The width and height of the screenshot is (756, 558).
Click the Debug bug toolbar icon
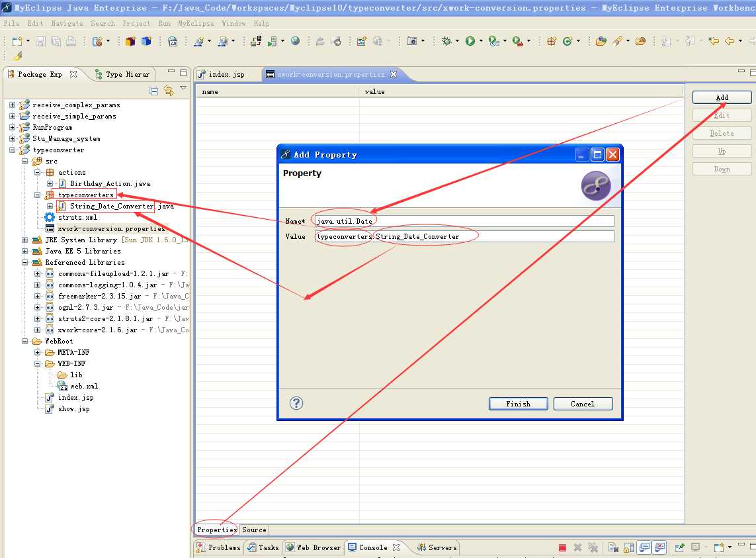446,41
